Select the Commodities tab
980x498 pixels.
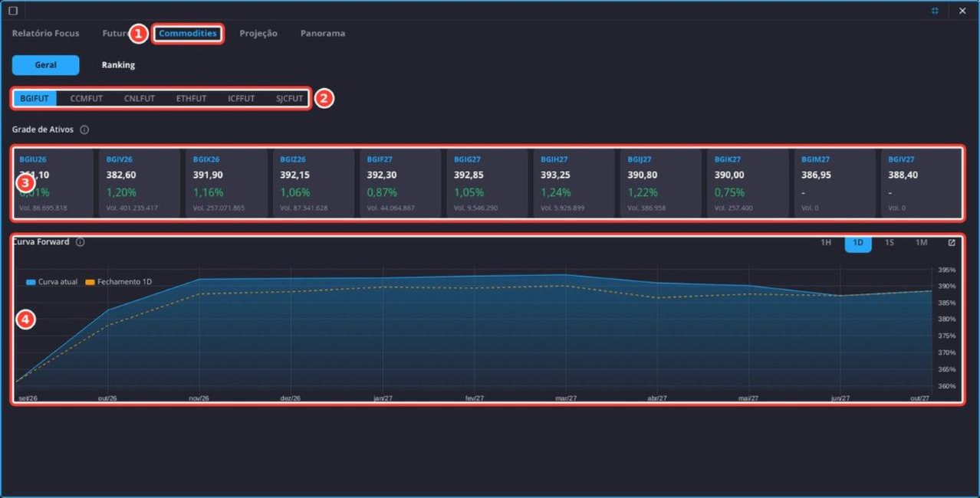[x=188, y=34]
